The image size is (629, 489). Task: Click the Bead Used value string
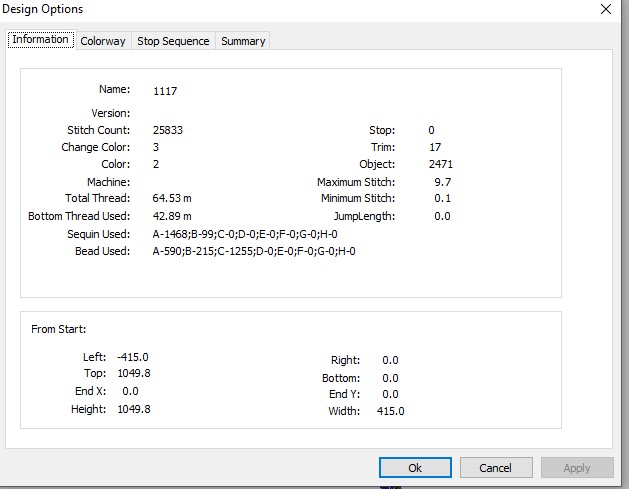[x=254, y=251]
